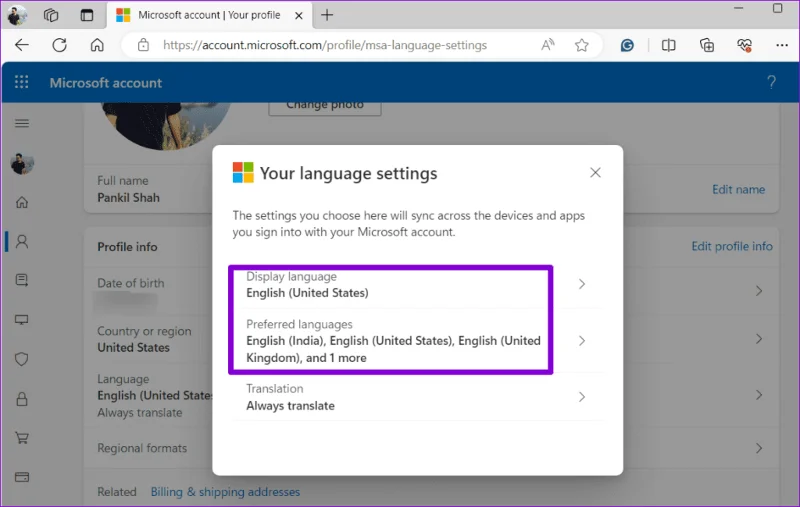
Task: Open a new browser tab
Action: [327, 15]
